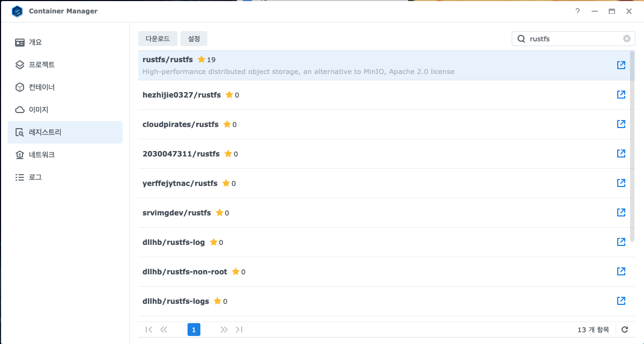Clear the rustfs search text
This screenshot has width=644, height=344.
[x=627, y=39]
